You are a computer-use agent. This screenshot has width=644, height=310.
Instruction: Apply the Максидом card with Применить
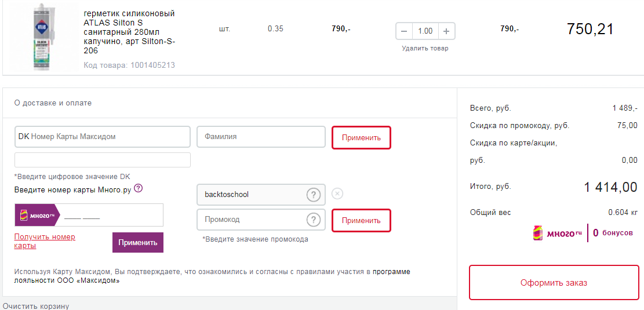coord(361,138)
